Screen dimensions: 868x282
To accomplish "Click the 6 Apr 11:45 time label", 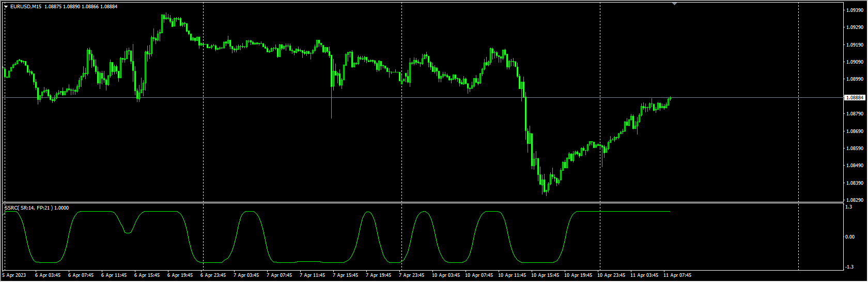I will click(x=114, y=275).
